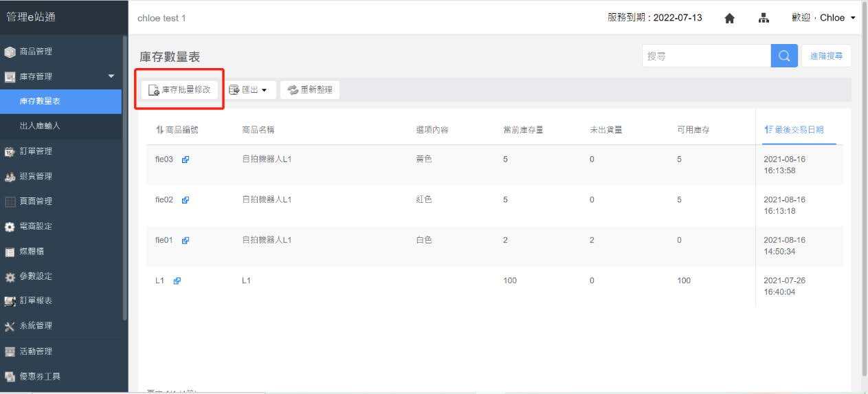This screenshot has height=394, width=868.
Task: Open external link icon beside fie02
Action: click(186, 200)
